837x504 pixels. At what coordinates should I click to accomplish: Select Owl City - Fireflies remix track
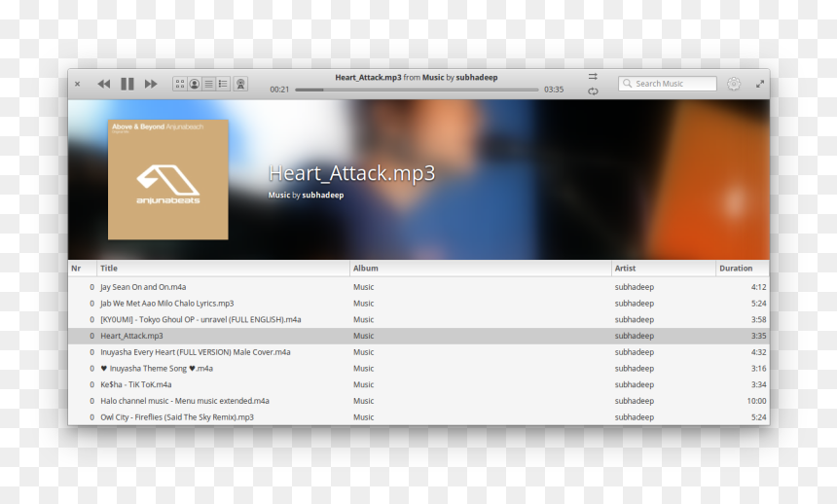tap(419, 417)
